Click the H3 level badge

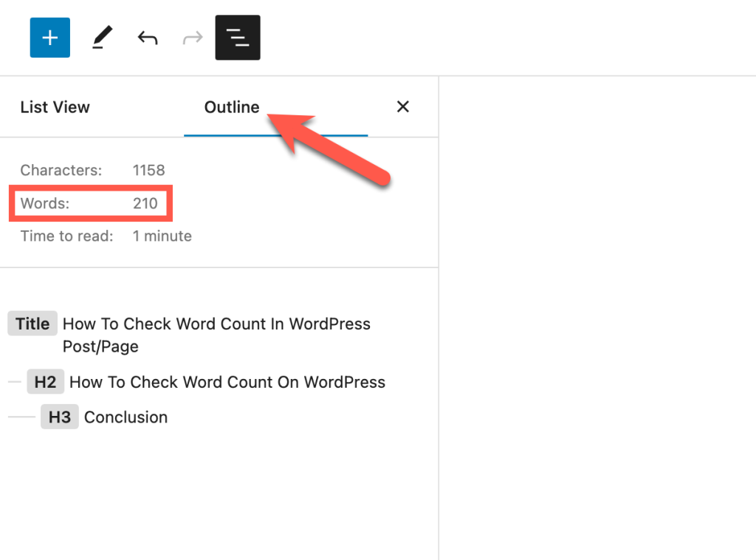pyautogui.click(x=60, y=417)
